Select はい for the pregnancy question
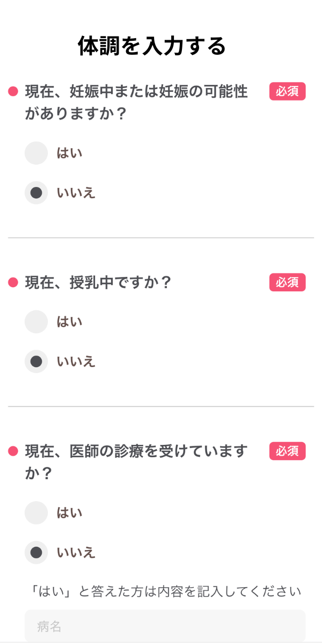The height and width of the screenshot is (644, 322). point(36,153)
